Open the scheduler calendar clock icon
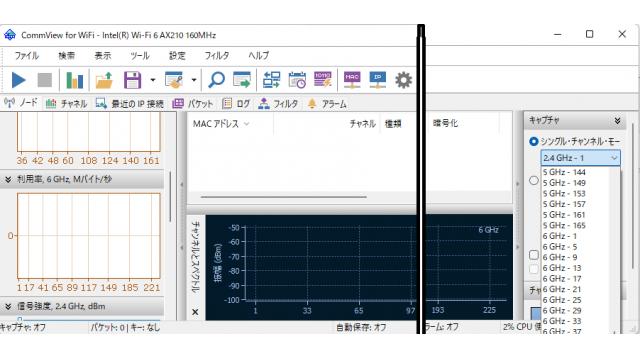Image resolution: width=640 pixels, height=360 pixels. click(x=297, y=80)
